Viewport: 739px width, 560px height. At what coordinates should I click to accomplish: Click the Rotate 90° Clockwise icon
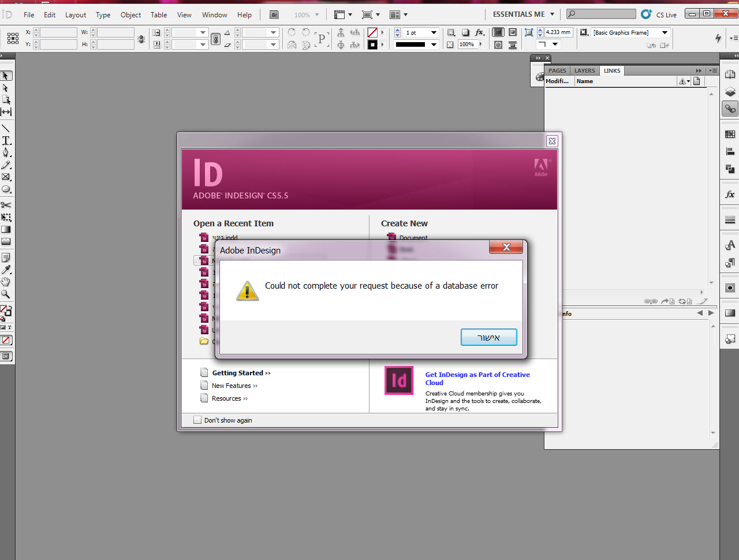pos(292,33)
